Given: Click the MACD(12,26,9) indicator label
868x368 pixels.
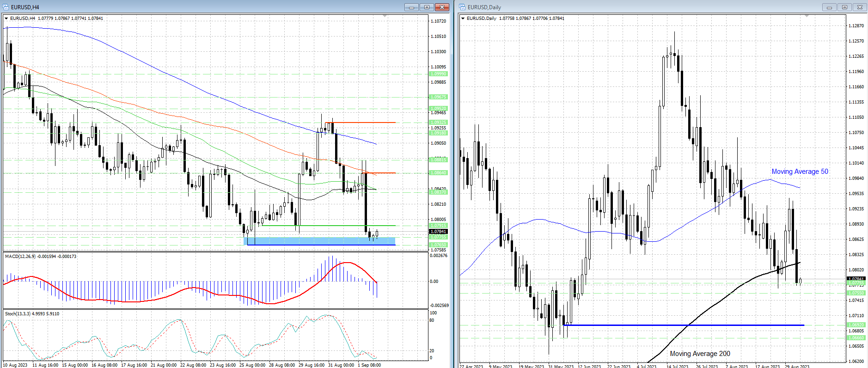Looking at the screenshot, I should tap(41, 257).
